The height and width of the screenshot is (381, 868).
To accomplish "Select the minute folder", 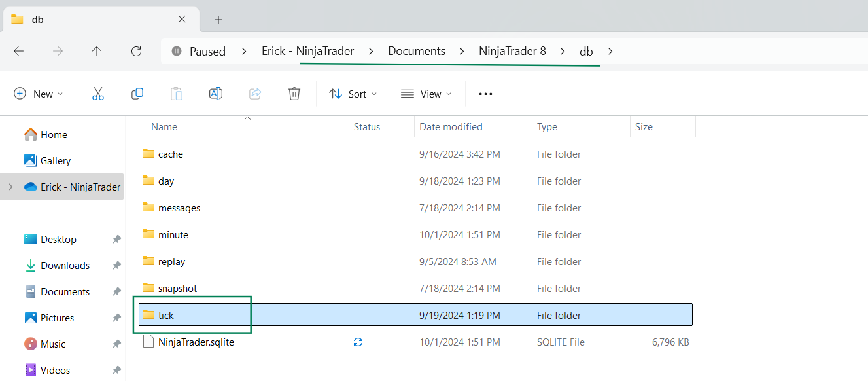I will [x=173, y=235].
